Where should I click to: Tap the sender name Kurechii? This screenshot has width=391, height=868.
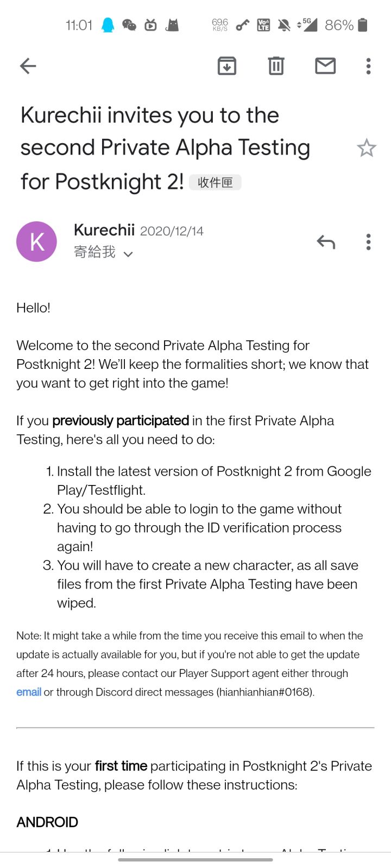pos(104,230)
